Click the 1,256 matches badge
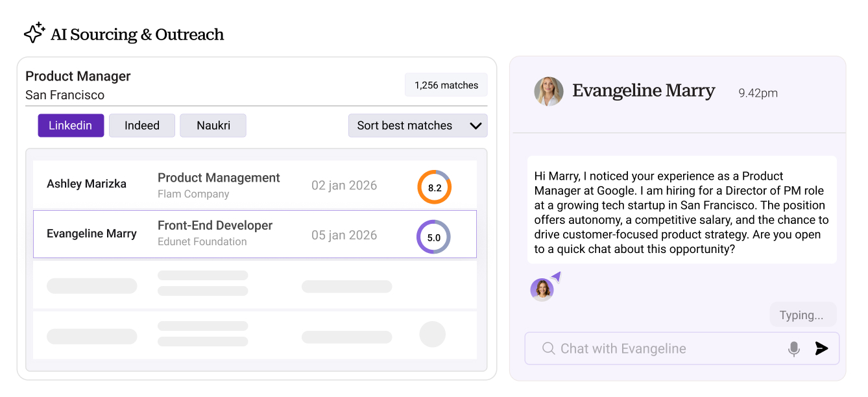Viewport: 868px width, 397px height. point(446,85)
